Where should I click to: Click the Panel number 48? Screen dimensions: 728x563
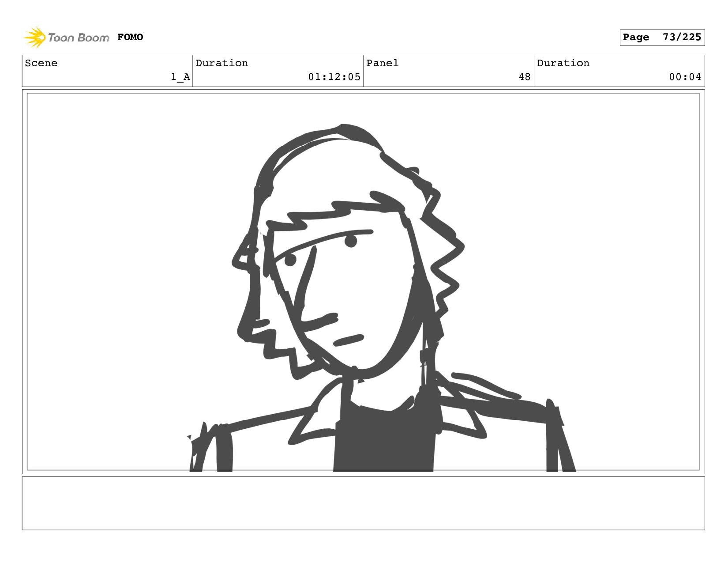(525, 77)
